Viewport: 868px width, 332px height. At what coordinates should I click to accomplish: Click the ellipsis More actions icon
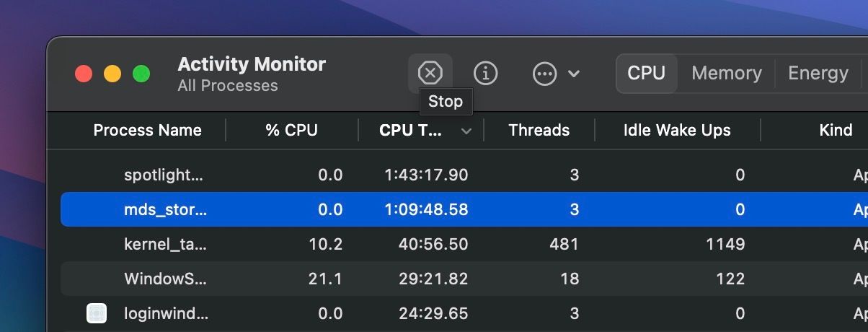tap(544, 73)
